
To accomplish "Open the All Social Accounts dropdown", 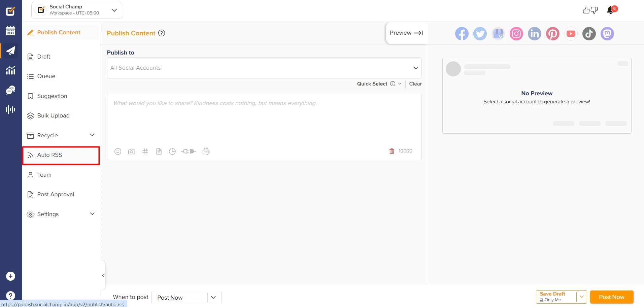I will pos(264,68).
